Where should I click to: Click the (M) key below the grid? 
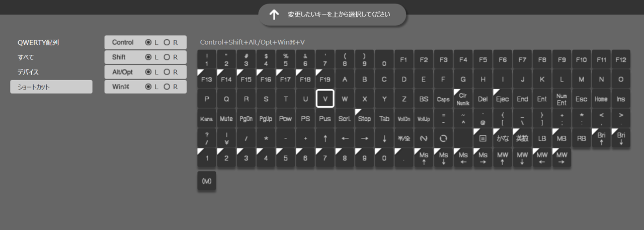click(x=207, y=181)
